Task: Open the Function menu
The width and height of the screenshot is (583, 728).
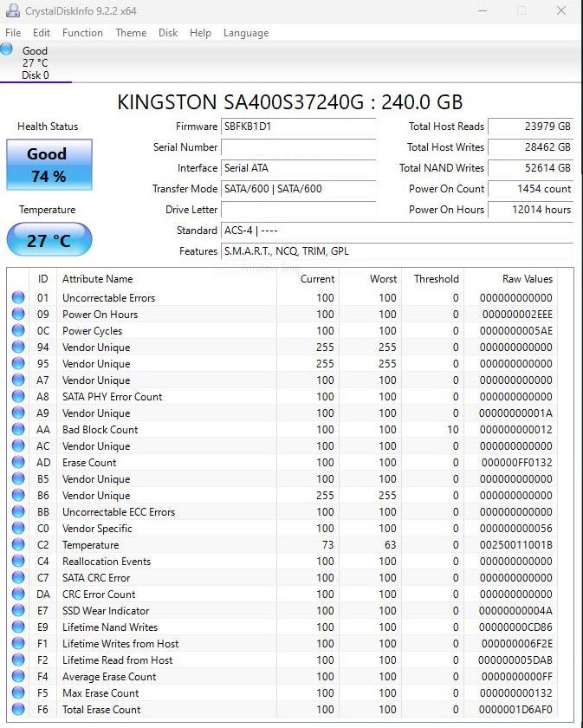Action: pos(82,33)
